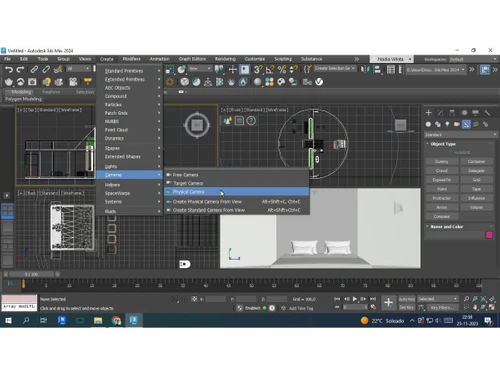Click the Redo arrow icon
This screenshot has width=500, height=375.
(20, 69)
